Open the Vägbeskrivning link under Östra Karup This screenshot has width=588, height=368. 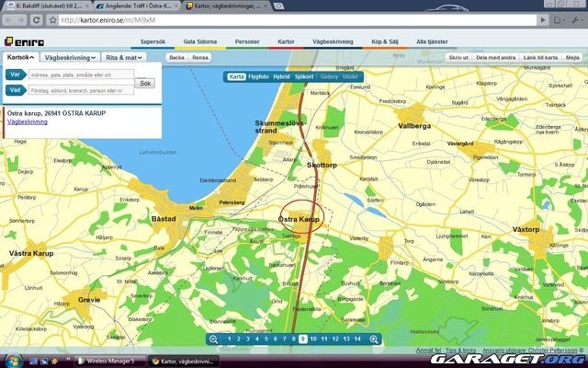(x=27, y=121)
